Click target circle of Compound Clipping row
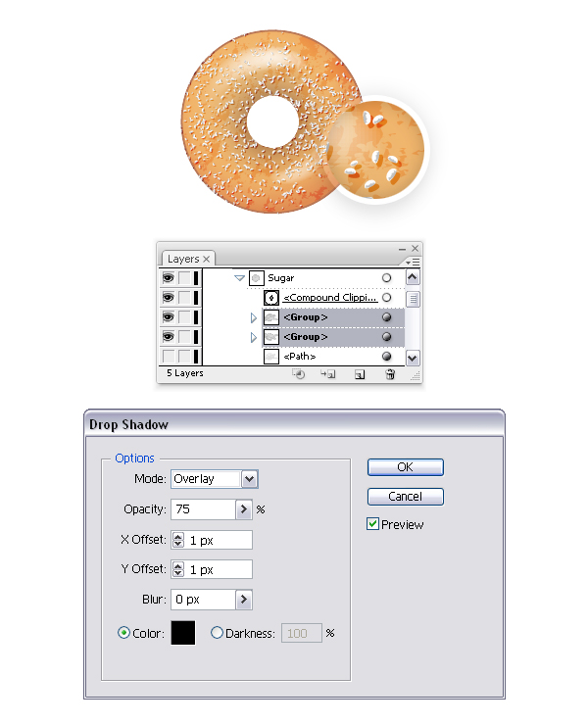The image size is (588, 725). pos(387,297)
